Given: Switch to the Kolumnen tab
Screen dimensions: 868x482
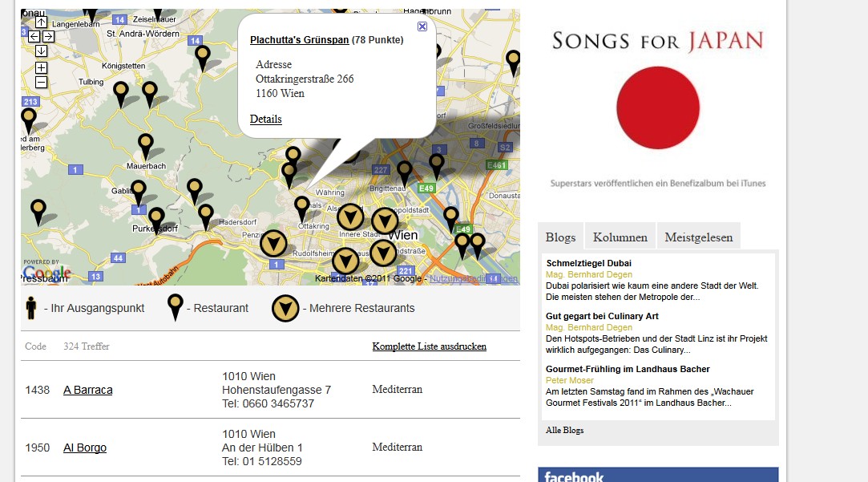Looking at the screenshot, I should [620, 237].
